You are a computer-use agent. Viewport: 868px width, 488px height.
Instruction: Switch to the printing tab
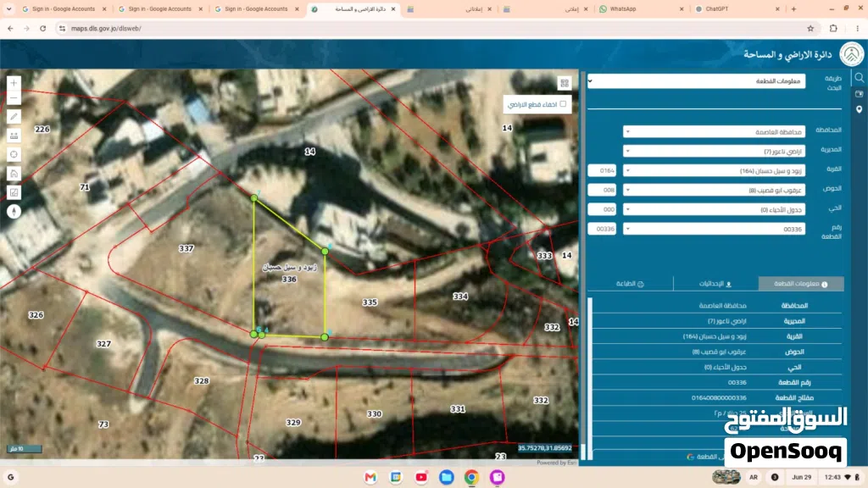630,283
